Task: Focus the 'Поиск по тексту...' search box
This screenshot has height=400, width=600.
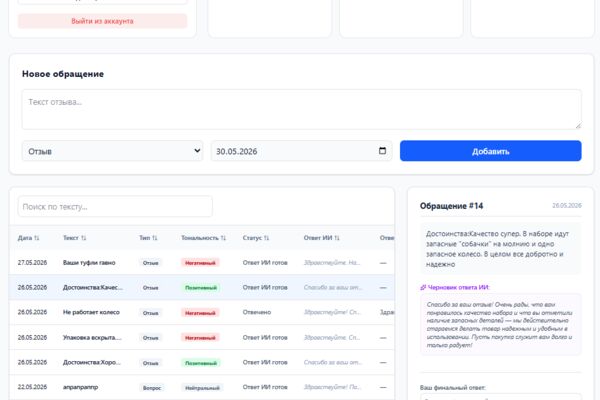Action: coord(115,207)
